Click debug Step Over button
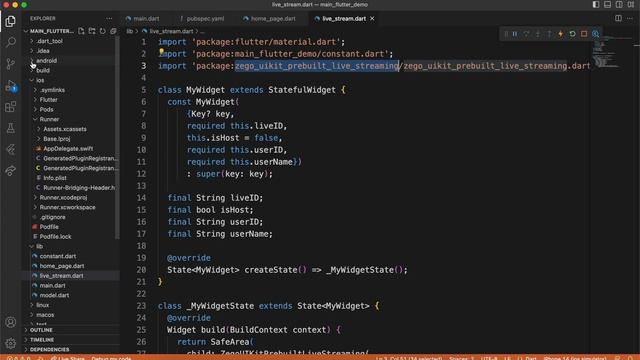Viewport: 640px width, 360px height. coord(527,34)
